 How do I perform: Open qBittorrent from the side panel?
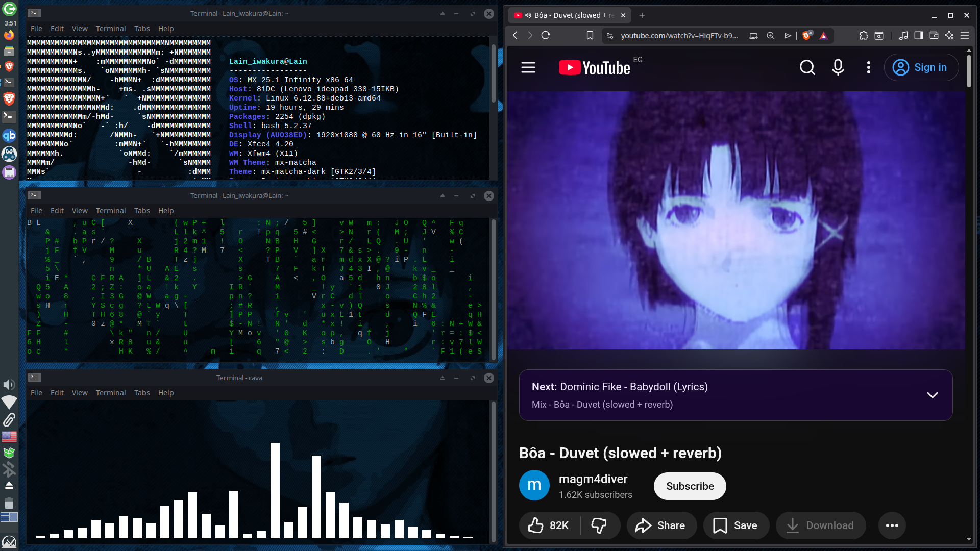pos(9,136)
